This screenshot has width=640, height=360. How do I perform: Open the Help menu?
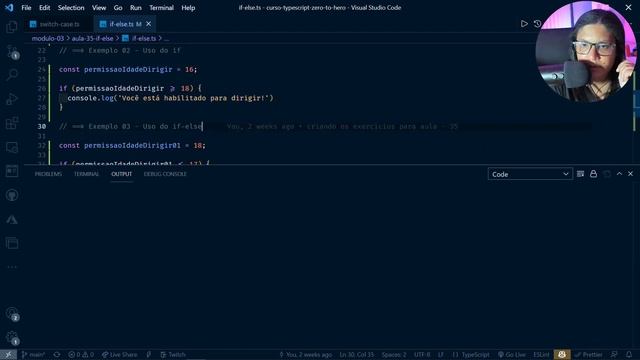(x=188, y=8)
